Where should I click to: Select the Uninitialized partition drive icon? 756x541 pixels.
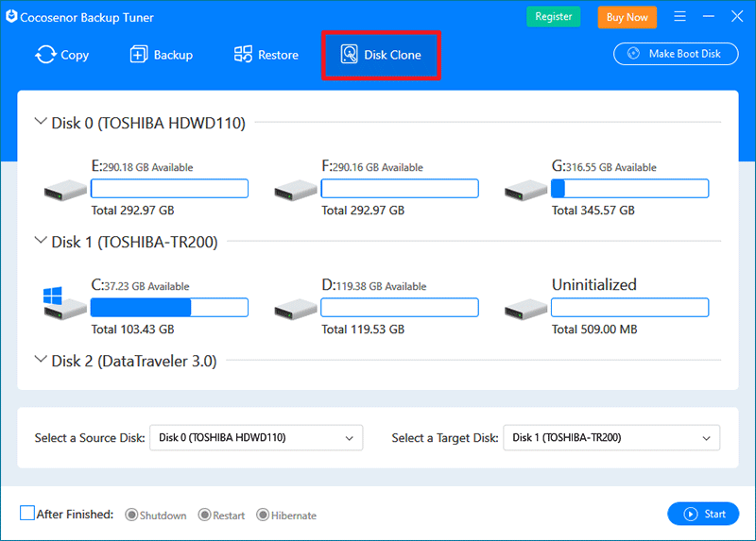(525, 310)
